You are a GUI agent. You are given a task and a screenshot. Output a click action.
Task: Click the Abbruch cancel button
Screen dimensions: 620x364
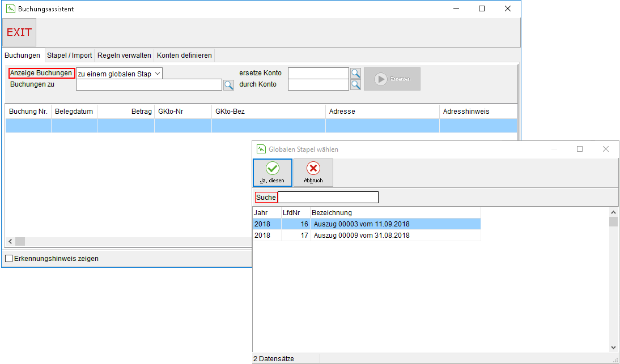click(313, 173)
